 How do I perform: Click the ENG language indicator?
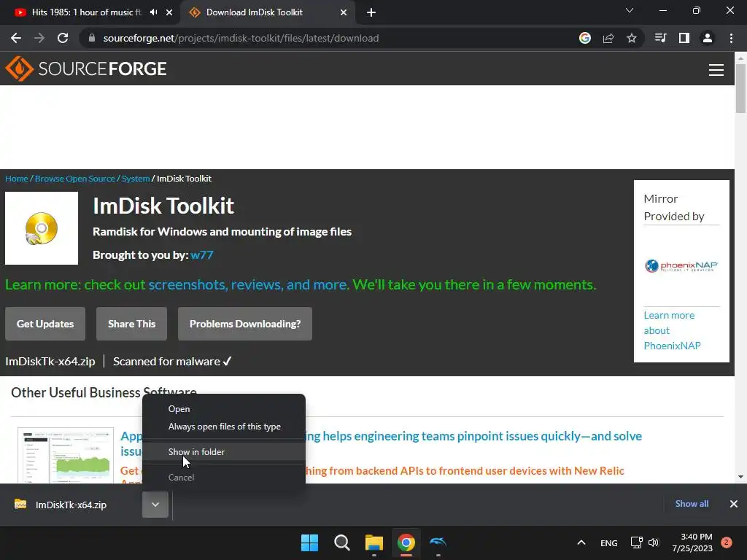tap(609, 542)
